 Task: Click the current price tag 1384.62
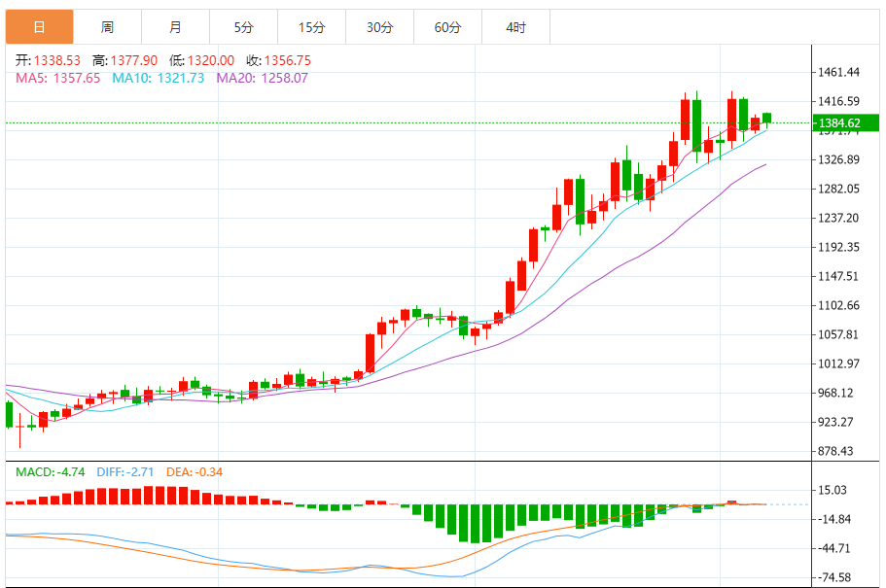(846, 123)
